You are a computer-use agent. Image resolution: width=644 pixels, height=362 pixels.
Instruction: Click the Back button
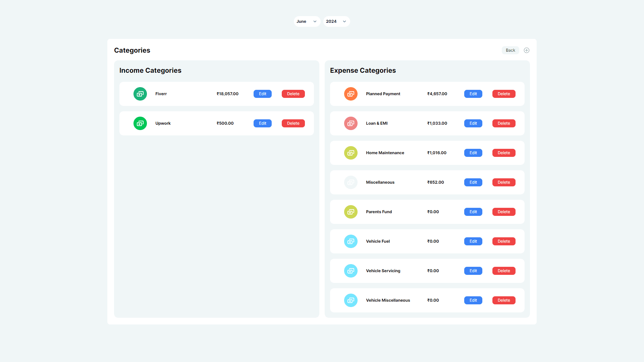[510, 50]
